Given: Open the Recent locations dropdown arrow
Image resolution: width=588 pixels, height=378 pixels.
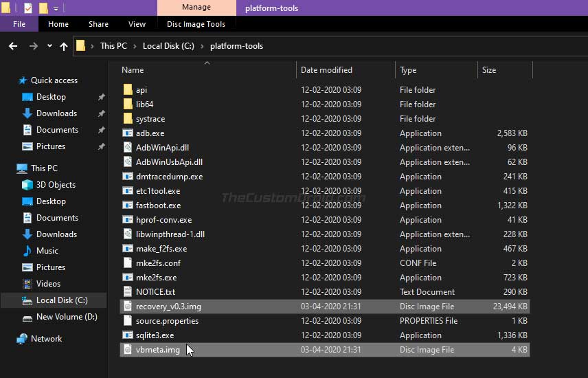Looking at the screenshot, I should point(49,46).
